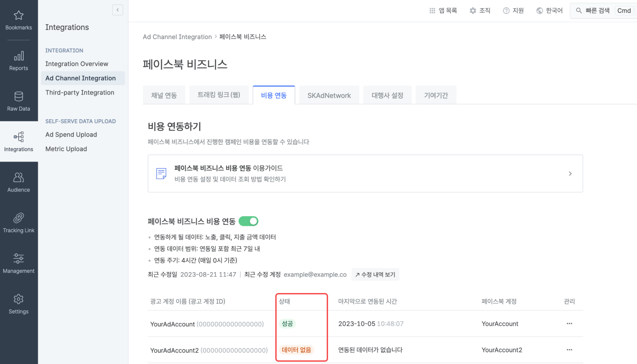
Task: Open Raw Data database icon
Action: click(19, 96)
